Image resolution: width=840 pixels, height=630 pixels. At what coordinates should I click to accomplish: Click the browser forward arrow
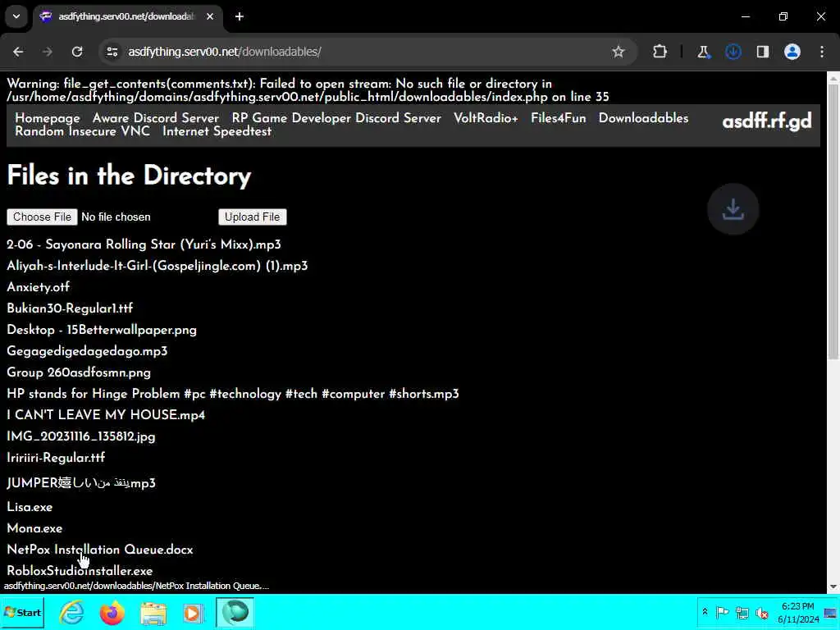coord(48,52)
